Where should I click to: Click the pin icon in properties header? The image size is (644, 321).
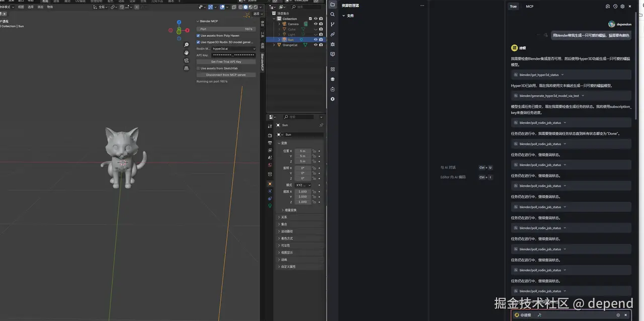coord(321,125)
